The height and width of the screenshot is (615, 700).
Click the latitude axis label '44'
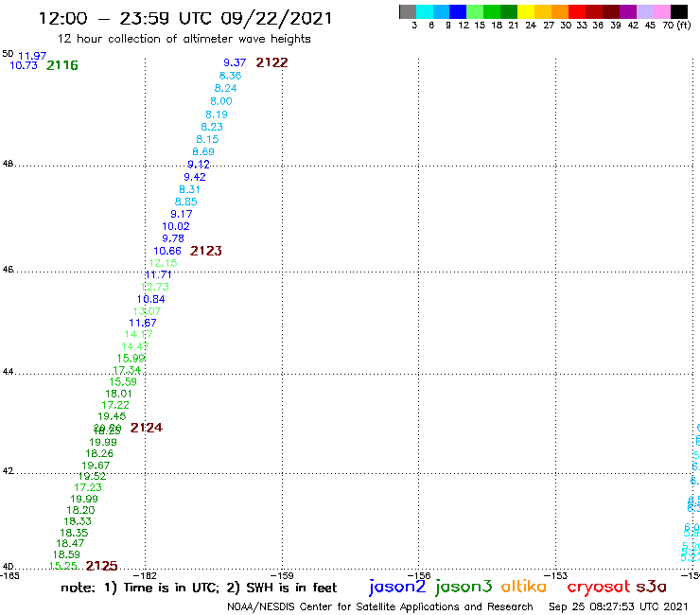[8, 372]
